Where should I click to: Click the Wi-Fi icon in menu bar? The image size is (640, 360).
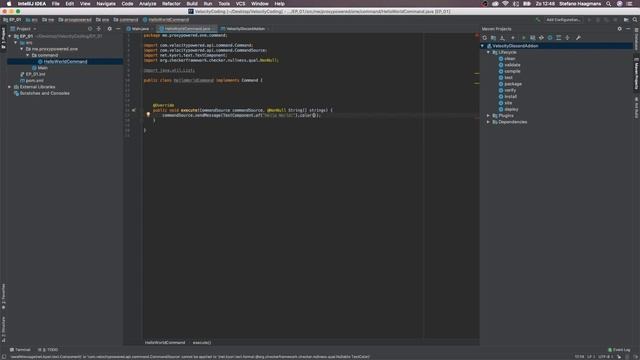505,4
